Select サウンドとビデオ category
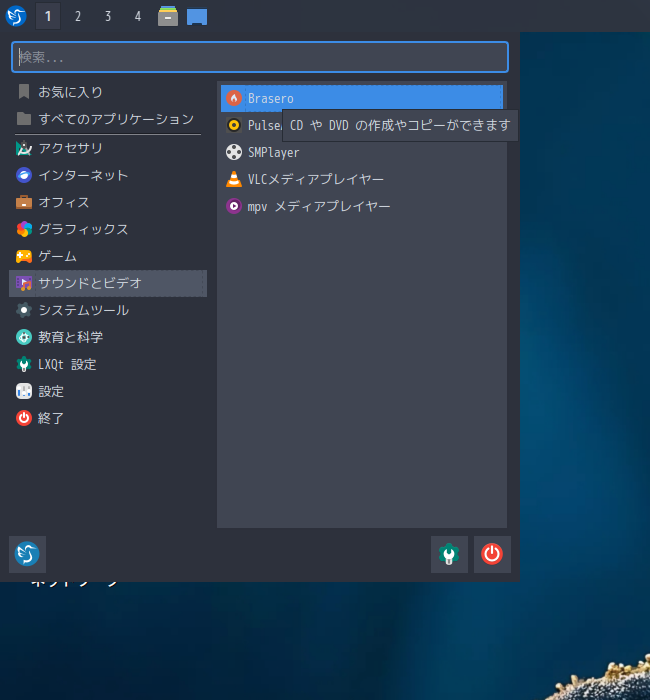The width and height of the screenshot is (650, 700). pos(108,283)
